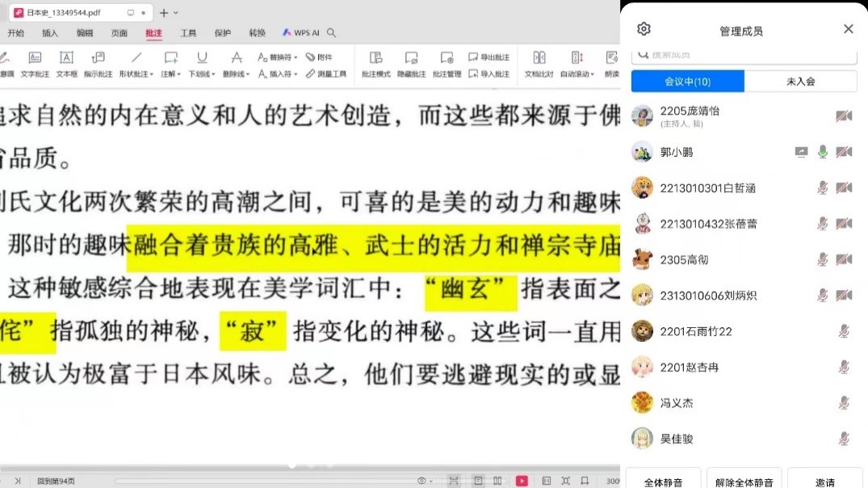Toggle camera for 2205庞靖怡
868x488 pixels.
pos(844,116)
